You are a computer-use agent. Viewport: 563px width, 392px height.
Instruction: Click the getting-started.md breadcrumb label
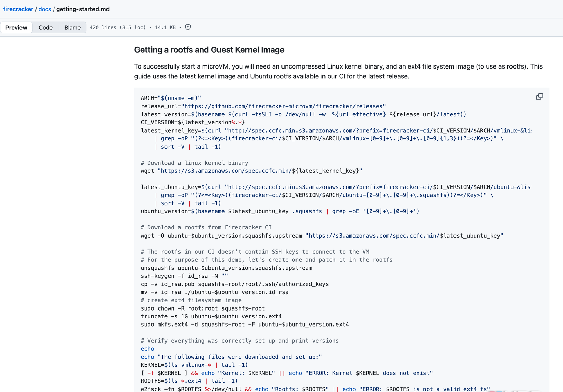pos(82,9)
